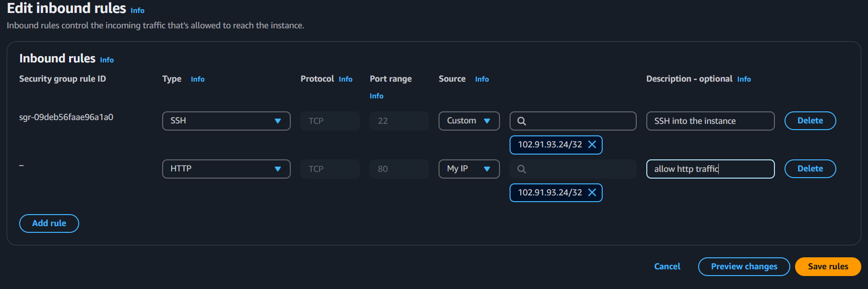Image resolution: width=868 pixels, height=289 pixels.
Task: Open the HTTP type dropdown
Action: 226,169
